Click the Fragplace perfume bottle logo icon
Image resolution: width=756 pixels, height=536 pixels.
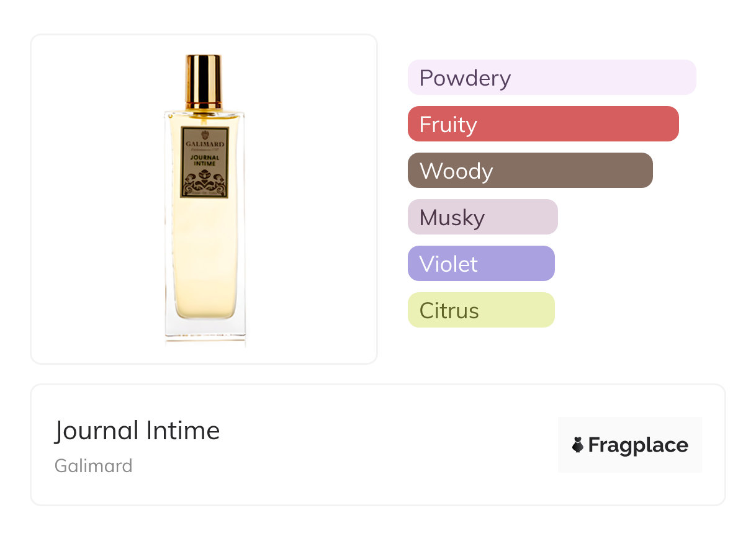(x=578, y=445)
